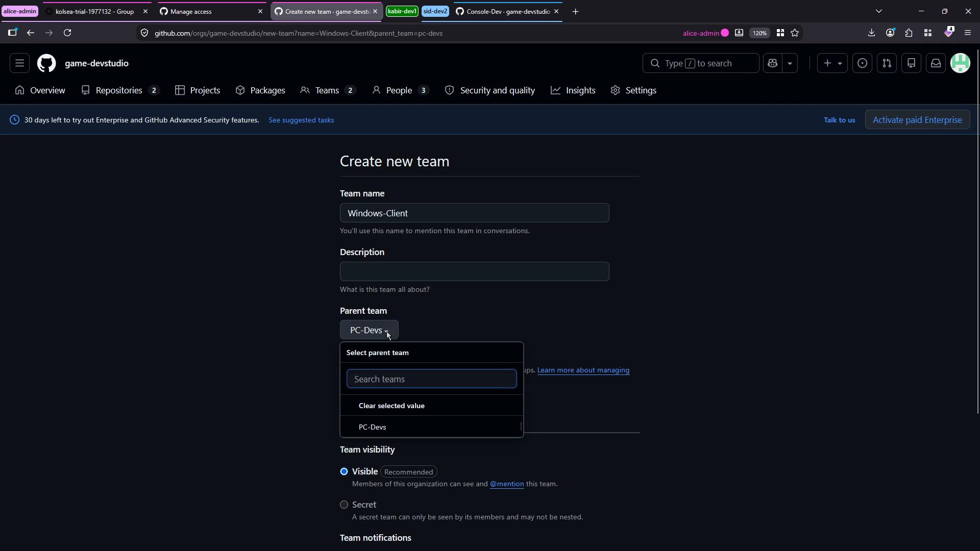This screenshot has width=980, height=551.
Task: Click the 120% zoom level indicator
Action: pyautogui.click(x=759, y=33)
